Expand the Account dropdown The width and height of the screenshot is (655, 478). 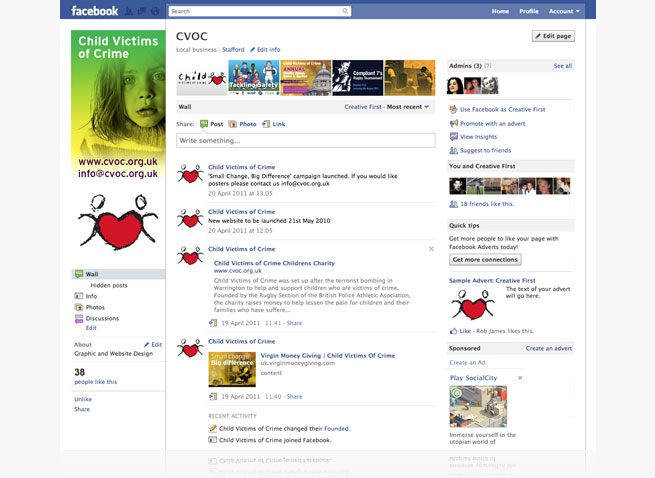564,11
